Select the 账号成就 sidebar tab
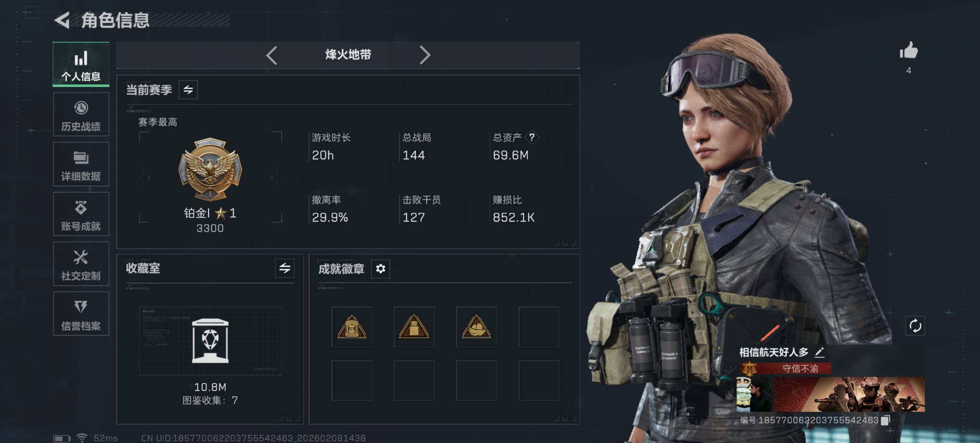Viewport: 980px width, 443px height. click(81, 214)
